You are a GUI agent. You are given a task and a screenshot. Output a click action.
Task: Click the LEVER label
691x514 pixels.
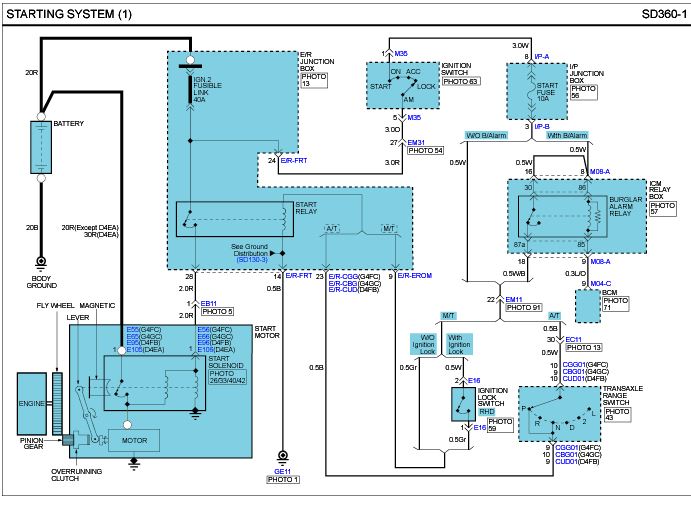pyautogui.click(x=78, y=317)
